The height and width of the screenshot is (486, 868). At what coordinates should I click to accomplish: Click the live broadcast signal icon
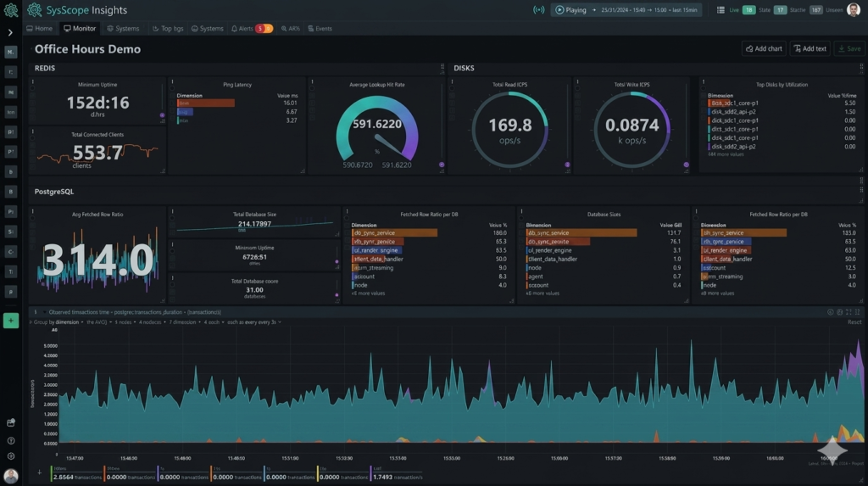pos(538,10)
